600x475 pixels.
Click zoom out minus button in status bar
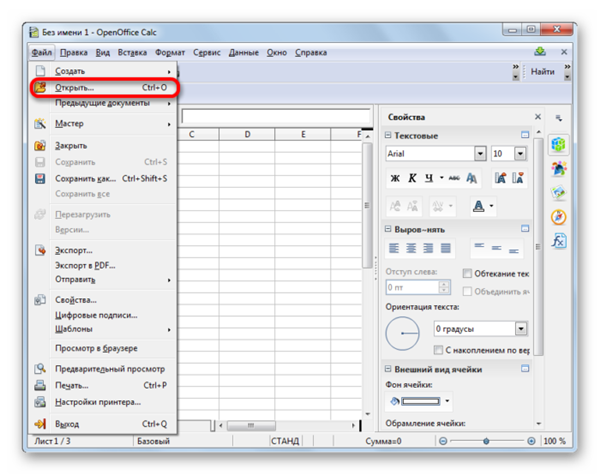(x=443, y=441)
